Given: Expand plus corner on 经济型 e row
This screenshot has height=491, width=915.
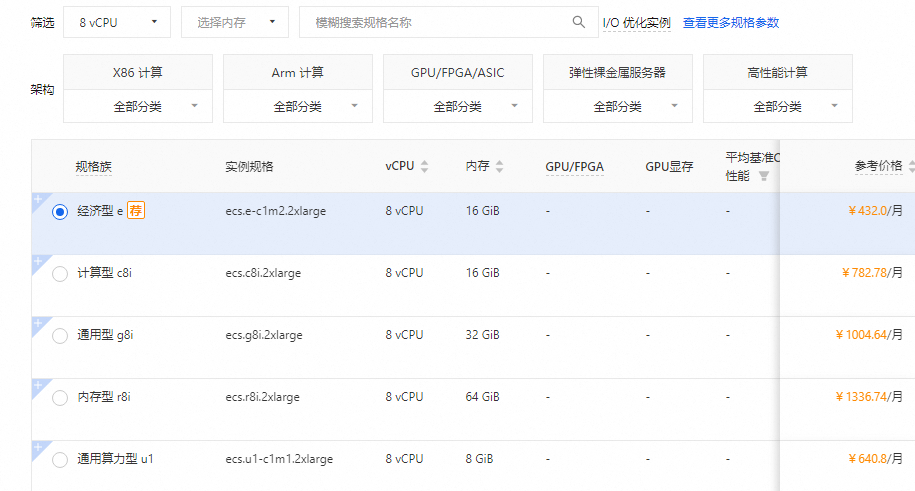Looking at the screenshot, I should (38, 200).
